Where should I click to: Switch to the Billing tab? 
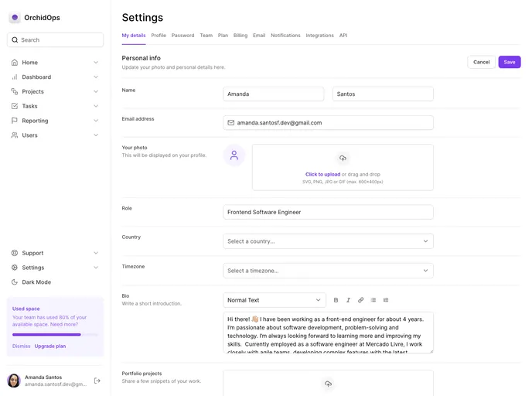pos(240,36)
